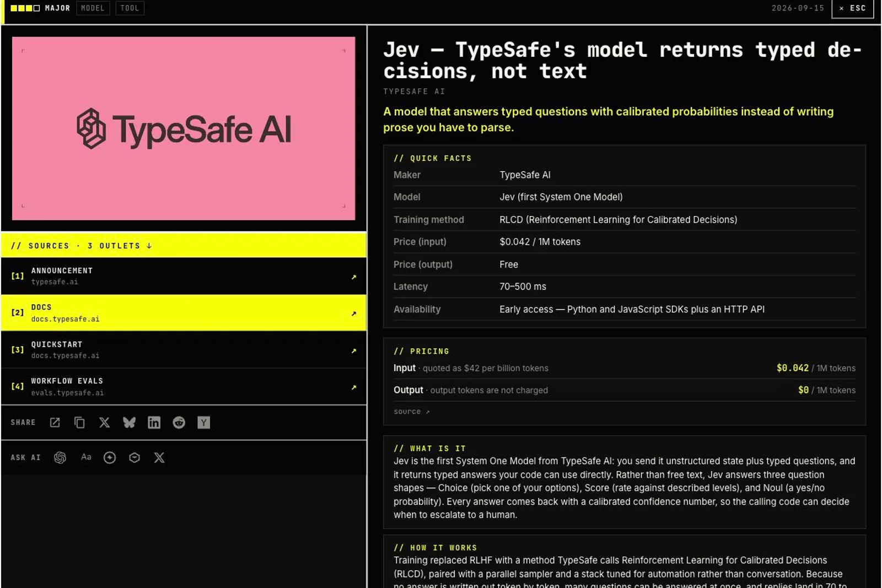This screenshot has width=882, height=588.
Task: Copy link using the share copy icon
Action: click(x=79, y=423)
